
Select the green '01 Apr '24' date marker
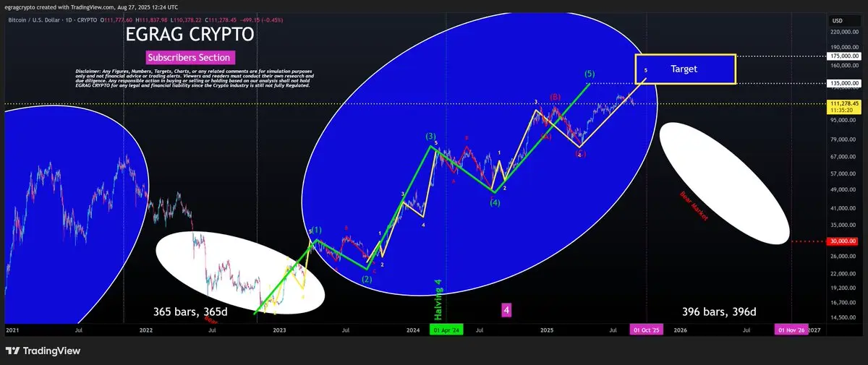pos(446,330)
